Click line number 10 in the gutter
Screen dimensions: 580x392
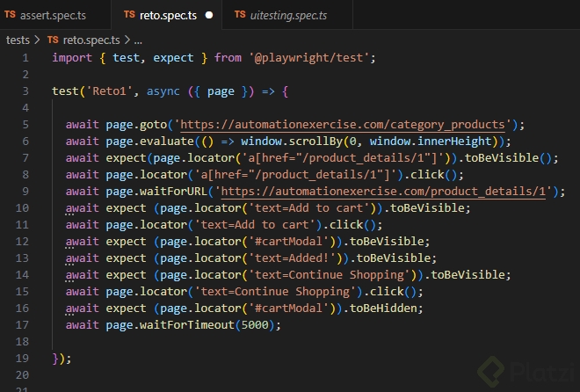tap(22, 208)
